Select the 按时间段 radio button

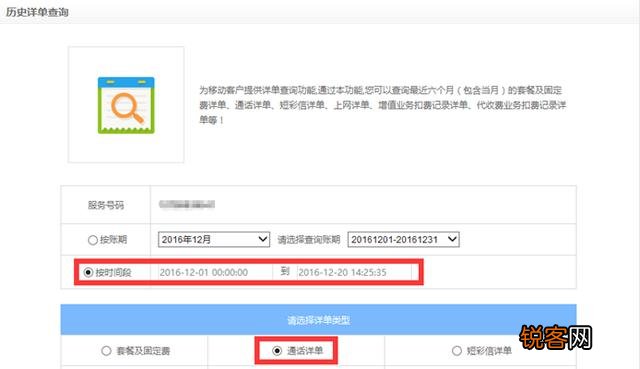[88, 272]
